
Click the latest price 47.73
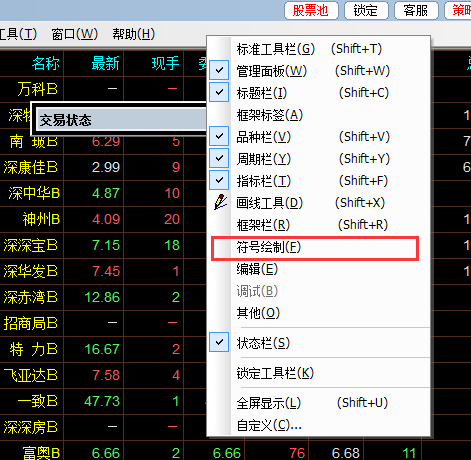pos(102,401)
